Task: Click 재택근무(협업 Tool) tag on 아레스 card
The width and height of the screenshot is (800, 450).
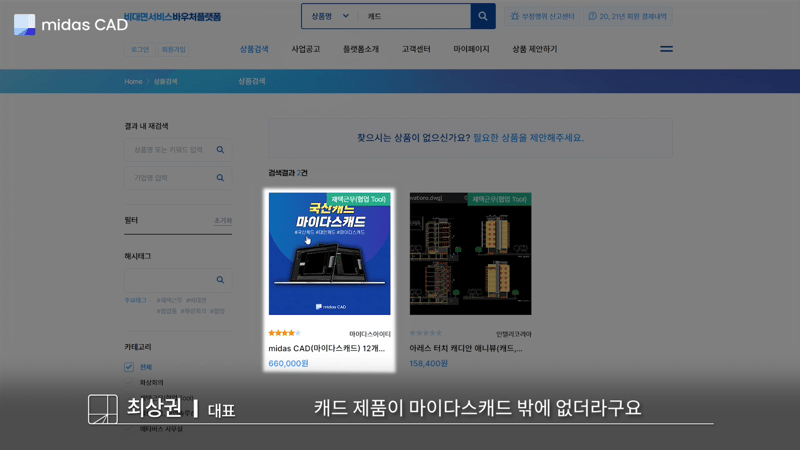Action: [499, 199]
